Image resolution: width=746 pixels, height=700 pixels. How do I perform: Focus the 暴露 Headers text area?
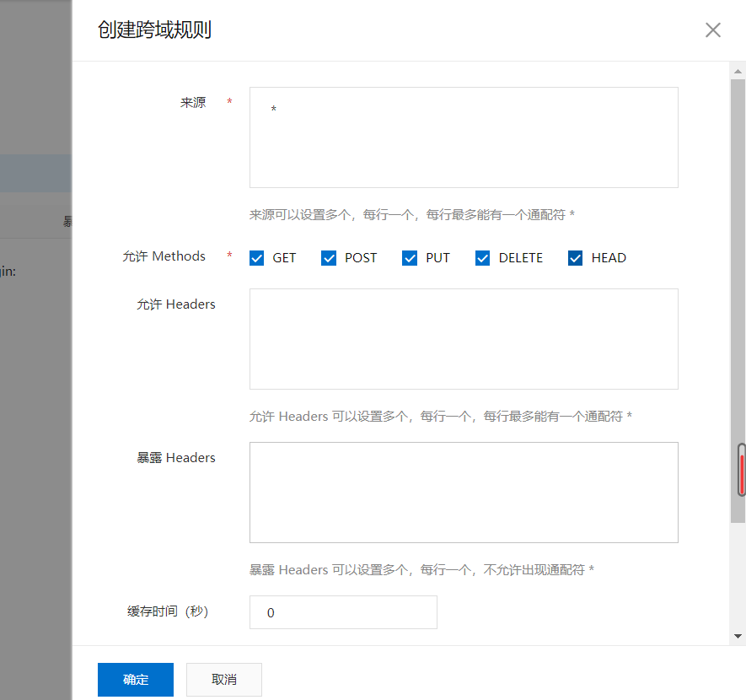(464, 493)
